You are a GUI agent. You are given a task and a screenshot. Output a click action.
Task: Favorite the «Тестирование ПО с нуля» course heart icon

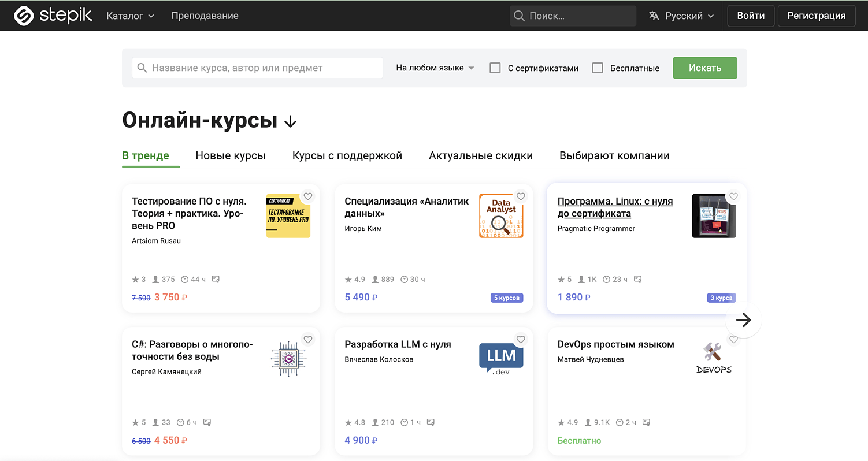pos(307,196)
